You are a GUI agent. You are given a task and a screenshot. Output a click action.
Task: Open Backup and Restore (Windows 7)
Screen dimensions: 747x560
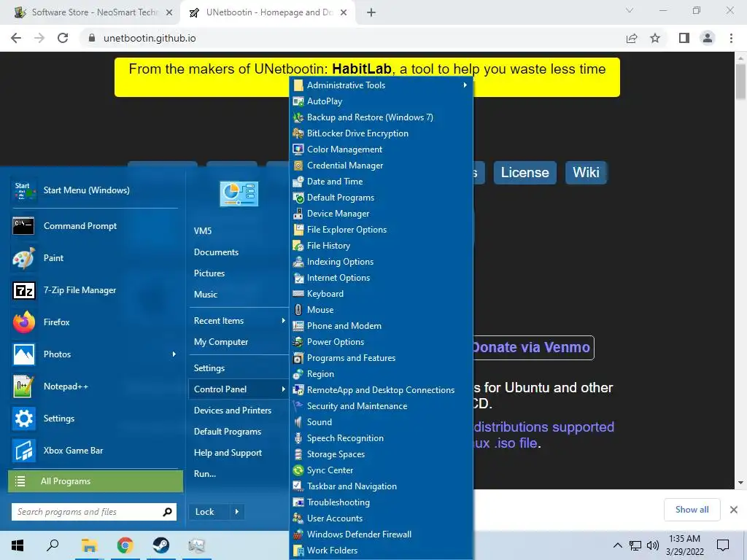coord(381,117)
